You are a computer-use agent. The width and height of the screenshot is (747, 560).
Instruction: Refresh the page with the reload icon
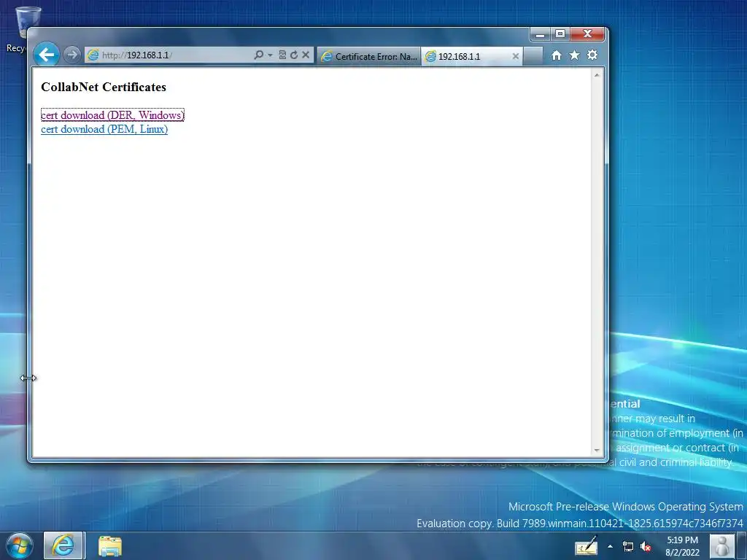point(294,55)
